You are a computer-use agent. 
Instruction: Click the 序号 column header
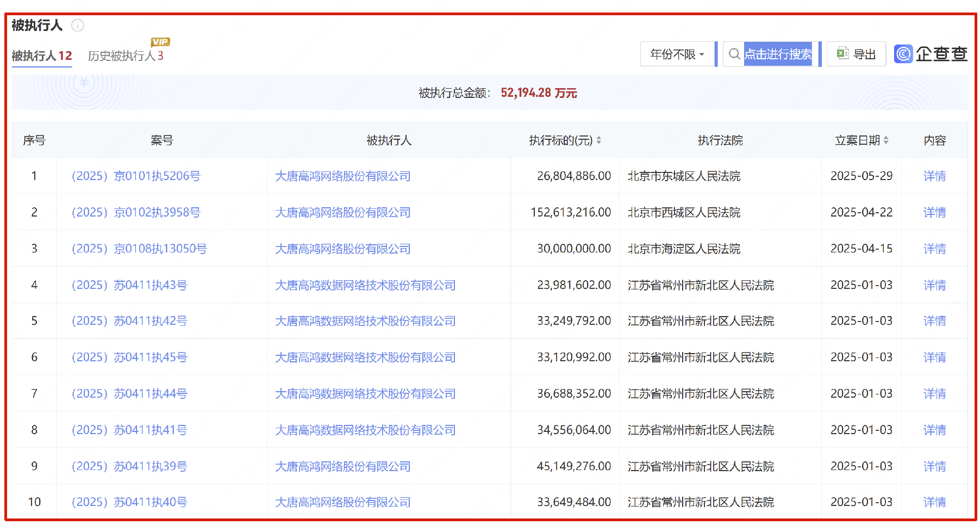click(34, 140)
